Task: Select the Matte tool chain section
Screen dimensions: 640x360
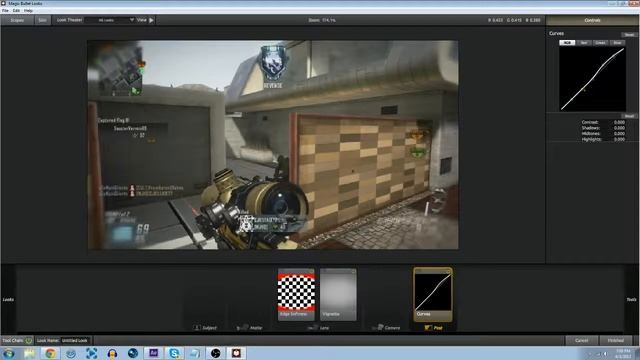Action: click(x=250, y=327)
